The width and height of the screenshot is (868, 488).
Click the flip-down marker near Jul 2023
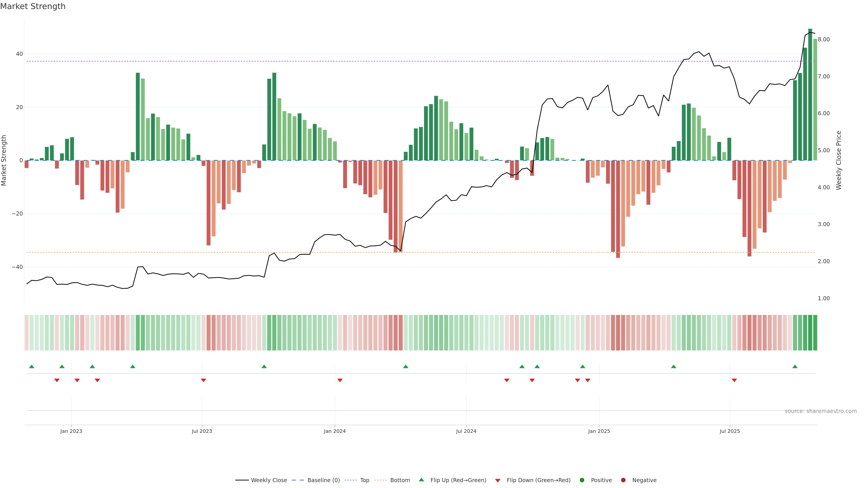pos(203,380)
